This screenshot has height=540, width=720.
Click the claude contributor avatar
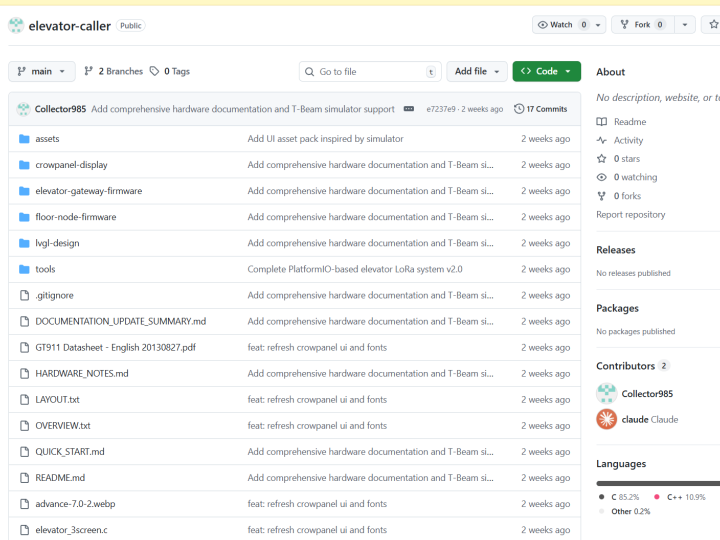pyautogui.click(x=606, y=419)
